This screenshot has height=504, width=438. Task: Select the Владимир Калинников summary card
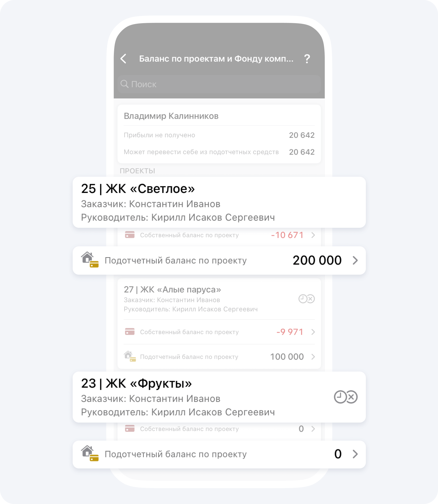click(x=219, y=134)
